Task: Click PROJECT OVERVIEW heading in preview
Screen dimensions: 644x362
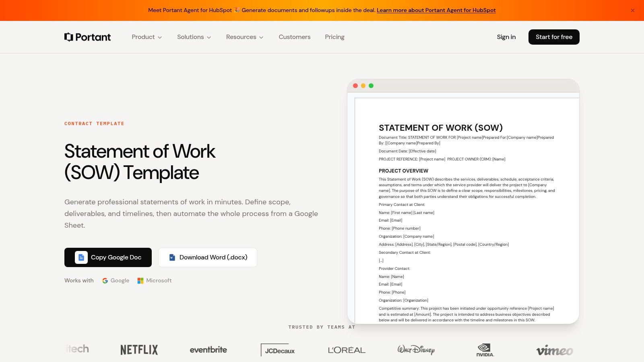Action: 403,171
